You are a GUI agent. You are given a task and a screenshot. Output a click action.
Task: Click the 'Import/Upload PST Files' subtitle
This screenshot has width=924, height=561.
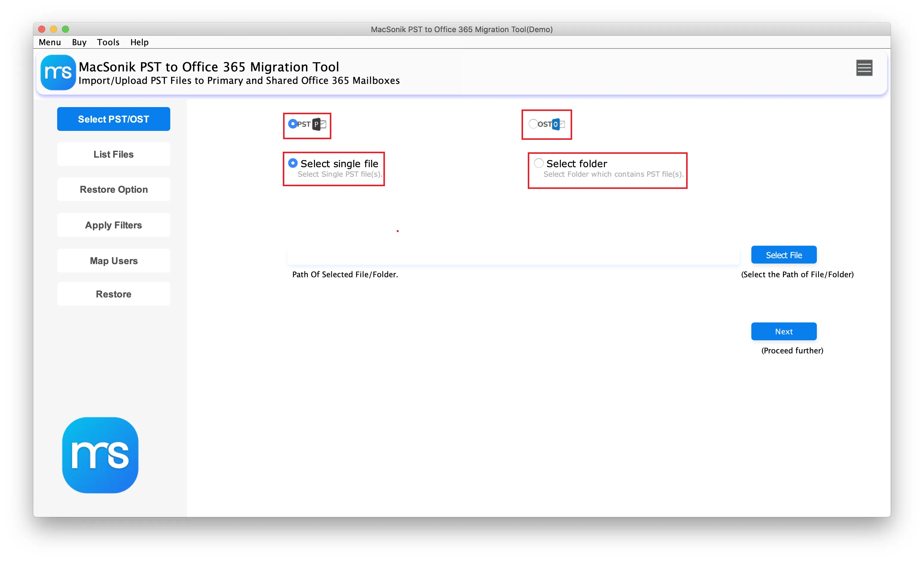(239, 81)
